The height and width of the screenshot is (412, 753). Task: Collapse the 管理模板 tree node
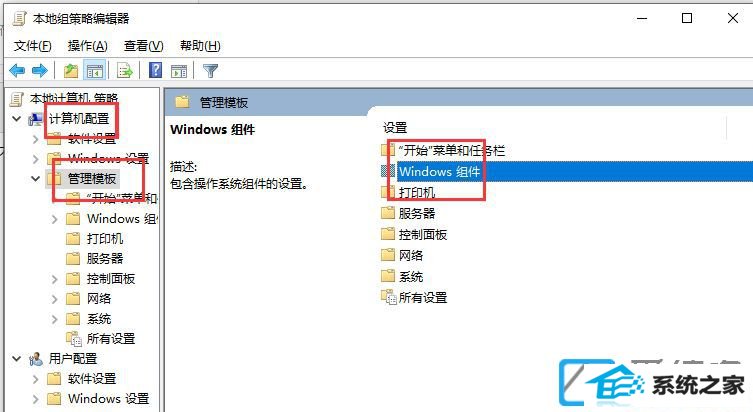tap(36, 179)
